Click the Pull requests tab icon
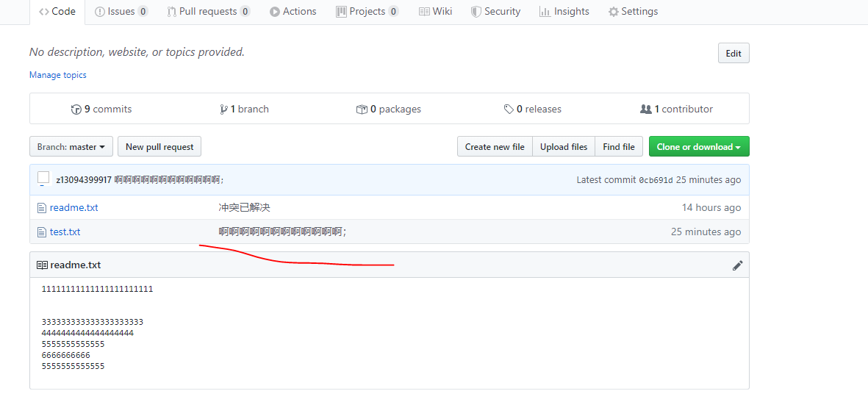868x416 pixels. click(x=171, y=12)
